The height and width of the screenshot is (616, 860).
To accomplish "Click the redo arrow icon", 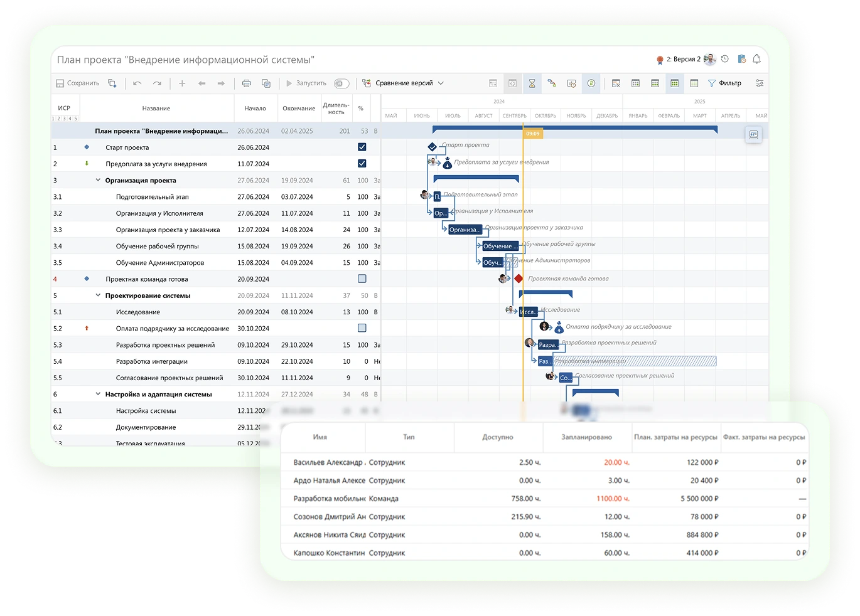I will pos(157,83).
